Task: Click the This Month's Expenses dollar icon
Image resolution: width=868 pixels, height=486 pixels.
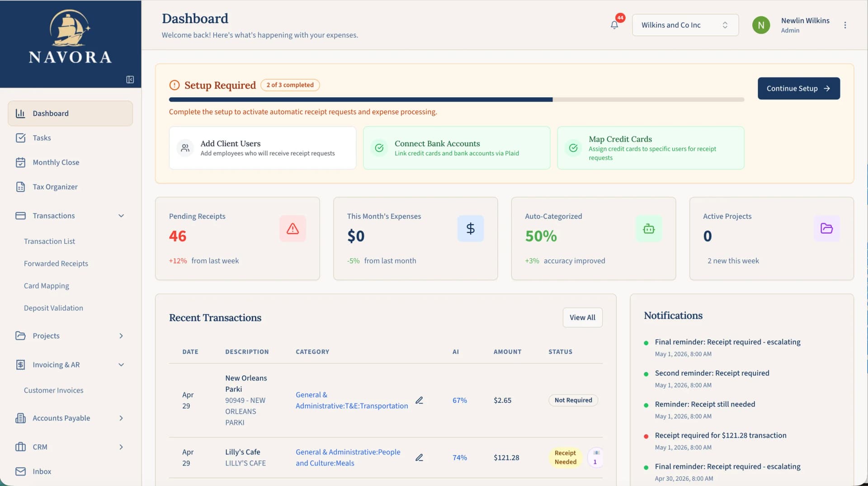Action: pyautogui.click(x=470, y=228)
